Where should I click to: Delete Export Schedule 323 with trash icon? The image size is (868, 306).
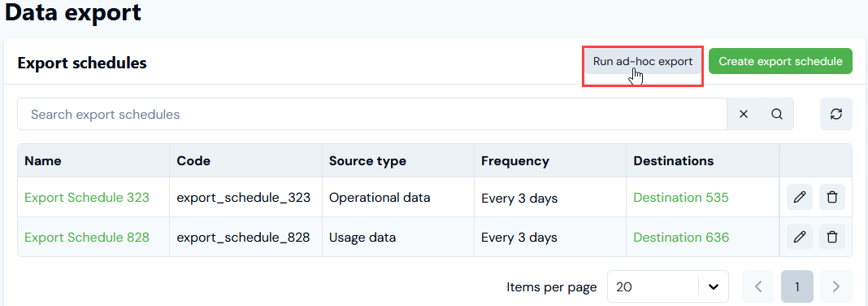(x=832, y=197)
